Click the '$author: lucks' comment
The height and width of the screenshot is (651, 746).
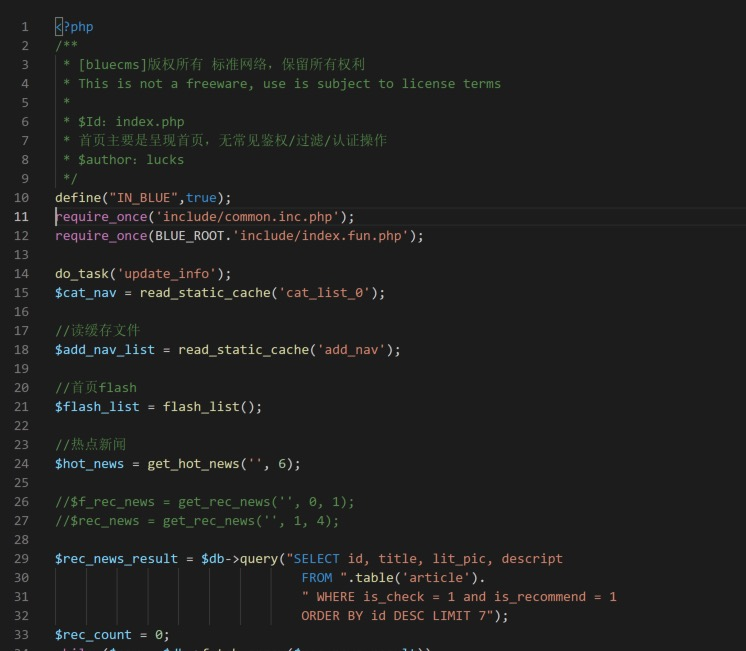pyautogui.click(x=124, y=159)
